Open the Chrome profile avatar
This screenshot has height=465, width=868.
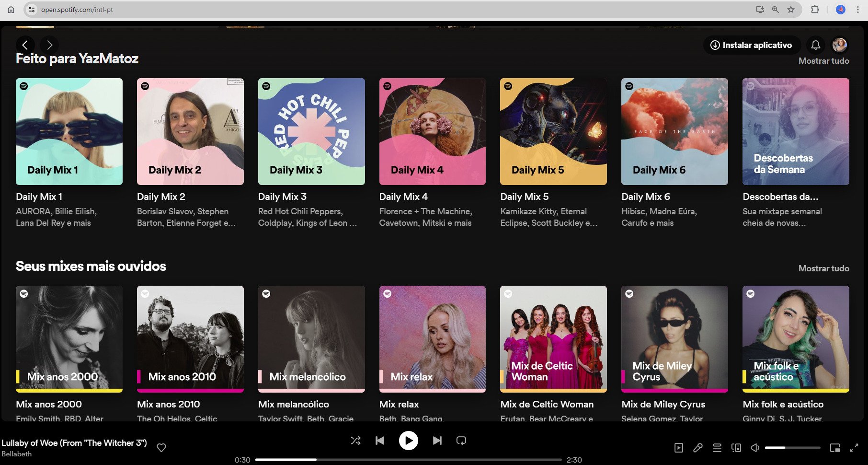click(841, 10)
